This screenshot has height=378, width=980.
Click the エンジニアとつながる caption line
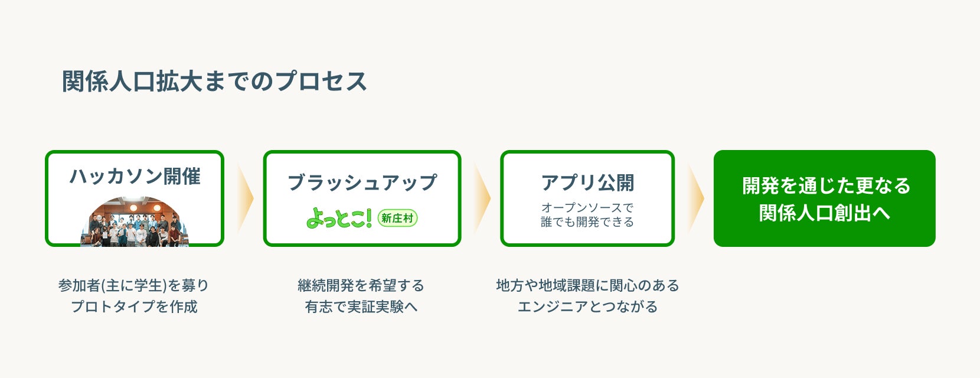[587, 307]
